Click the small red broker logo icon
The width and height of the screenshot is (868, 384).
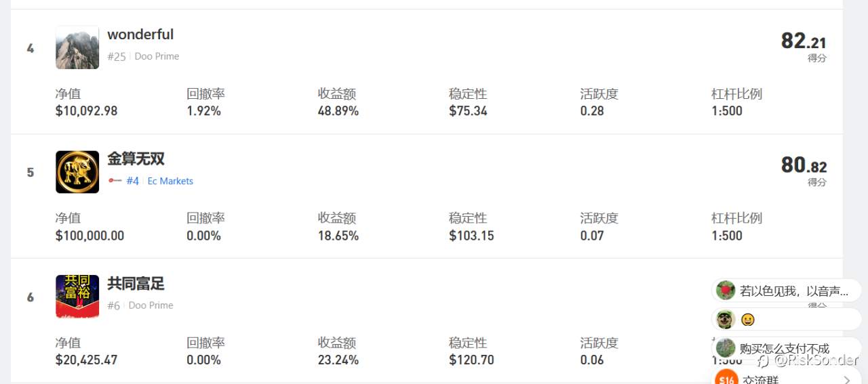tap(115, 181)
